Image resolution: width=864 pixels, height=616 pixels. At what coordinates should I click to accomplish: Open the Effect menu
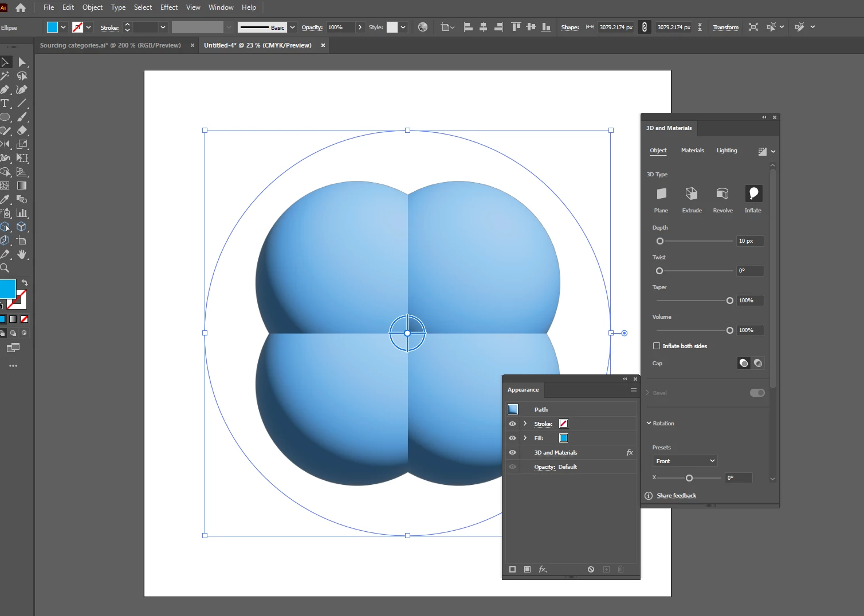pyautogui.click(x=168, y=7)
